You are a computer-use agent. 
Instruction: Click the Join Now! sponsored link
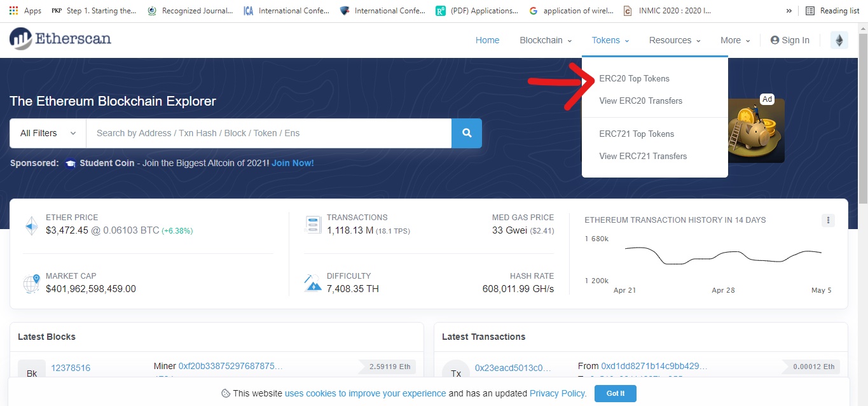click(293, 163)
